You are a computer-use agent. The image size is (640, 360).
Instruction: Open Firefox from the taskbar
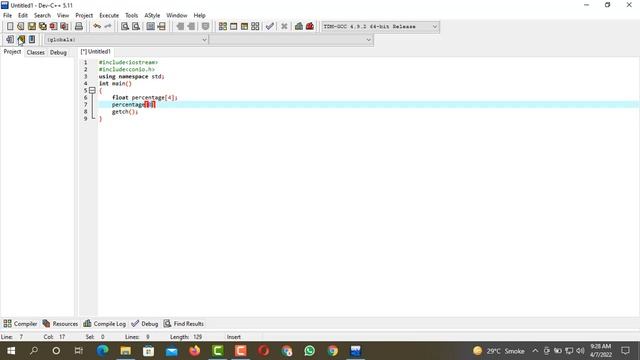195,351
